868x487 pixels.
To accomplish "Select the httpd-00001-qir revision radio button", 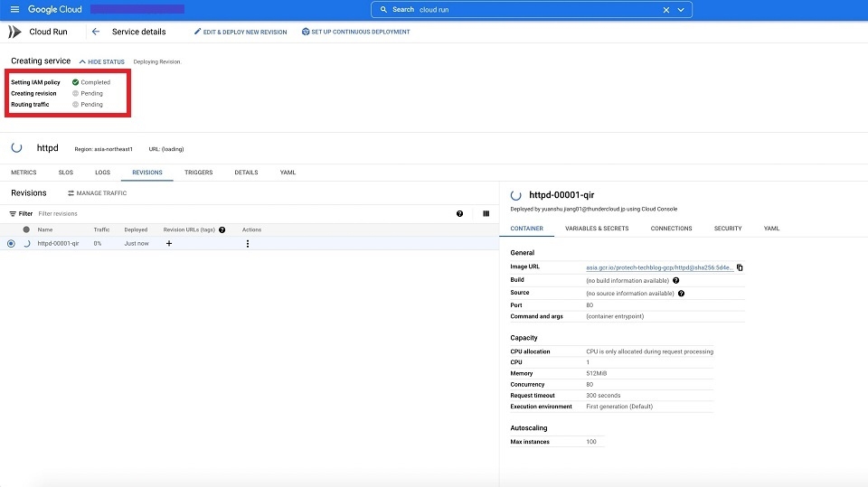I will click(11, 243).
